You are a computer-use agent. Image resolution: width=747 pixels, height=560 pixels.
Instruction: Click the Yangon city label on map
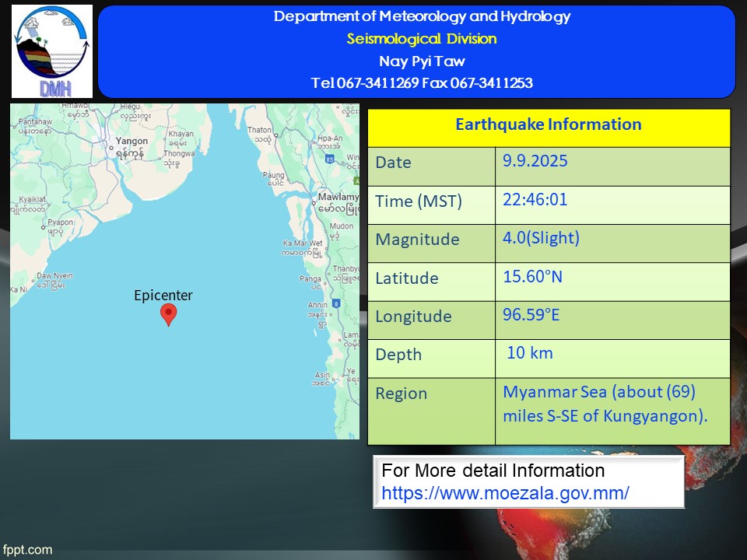pos(132,141)
